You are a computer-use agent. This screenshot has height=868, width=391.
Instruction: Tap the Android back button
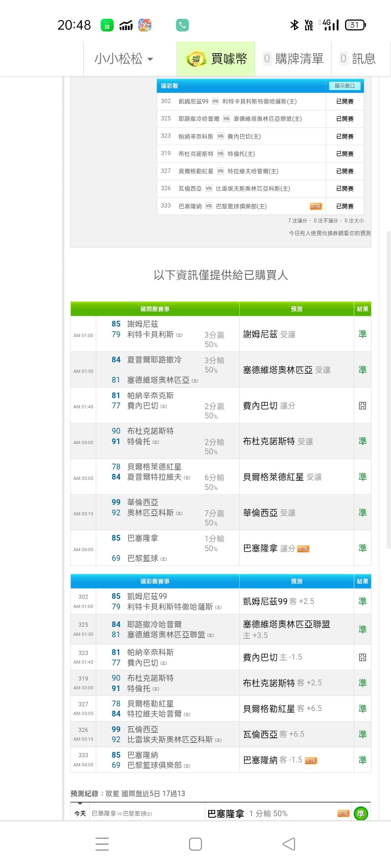[289, 844]
